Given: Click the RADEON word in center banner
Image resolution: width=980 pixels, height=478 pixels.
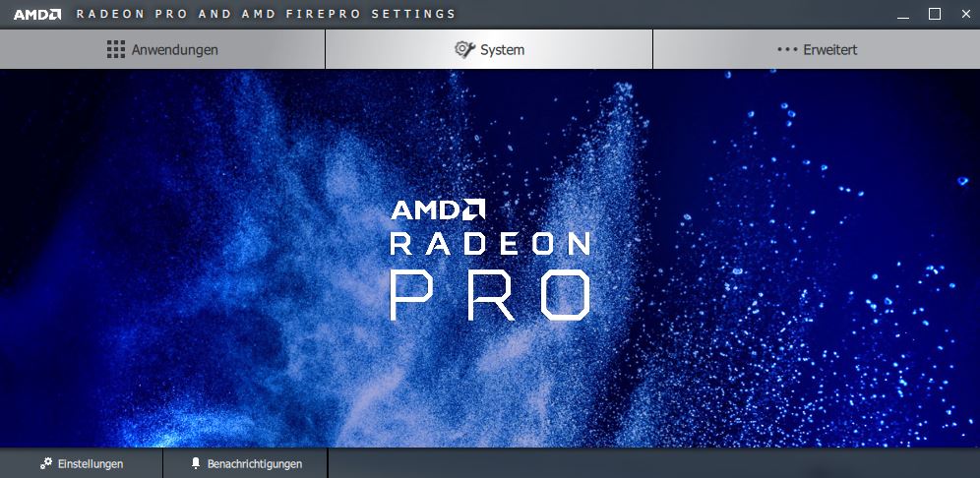Looking at the screenshot, I should [490, 243].
